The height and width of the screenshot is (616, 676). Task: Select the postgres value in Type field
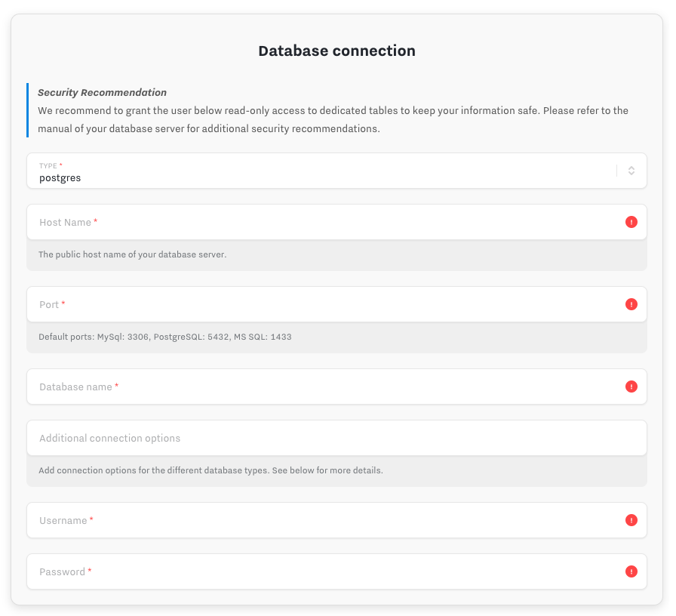tap(60, 178)
